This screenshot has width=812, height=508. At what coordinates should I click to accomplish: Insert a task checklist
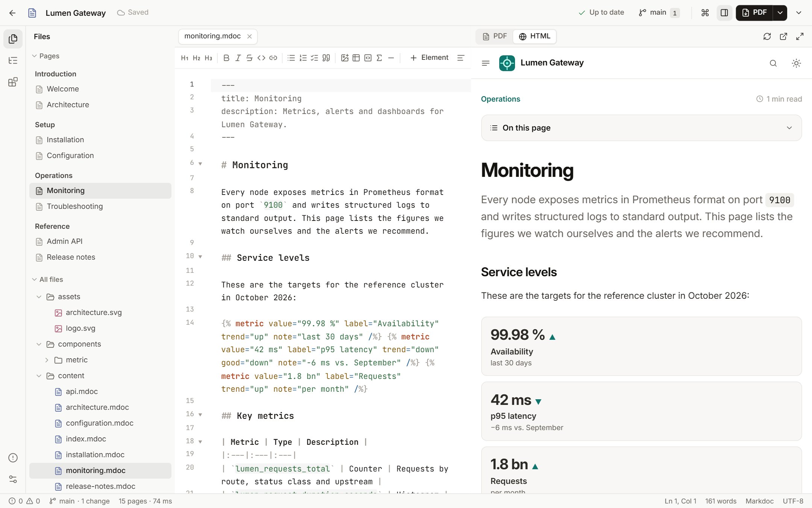tap(314, 58)
